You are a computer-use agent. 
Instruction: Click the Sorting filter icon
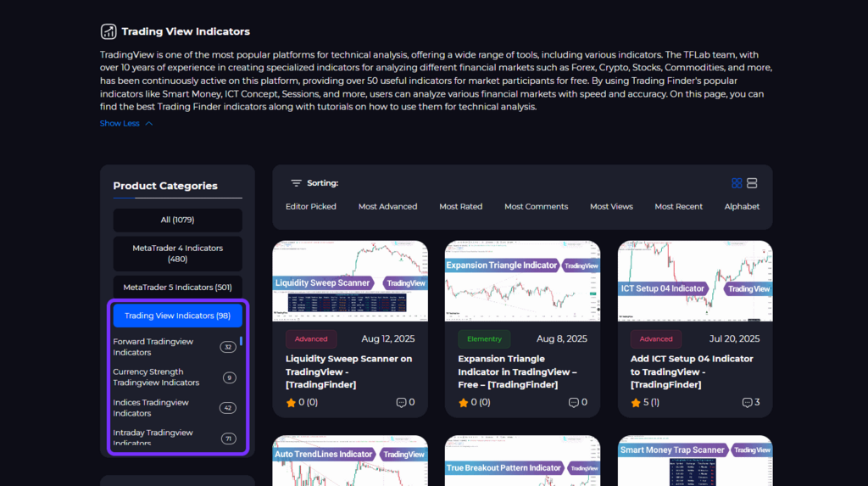coord(296,183)
